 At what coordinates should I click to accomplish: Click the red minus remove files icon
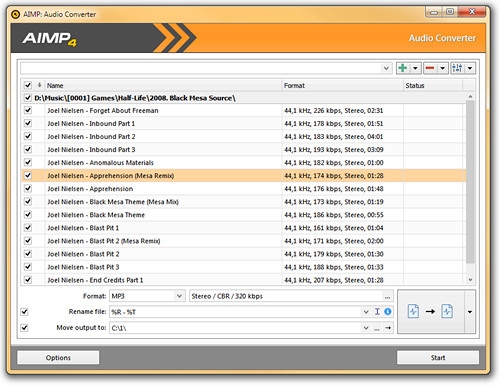coord(430,68)
